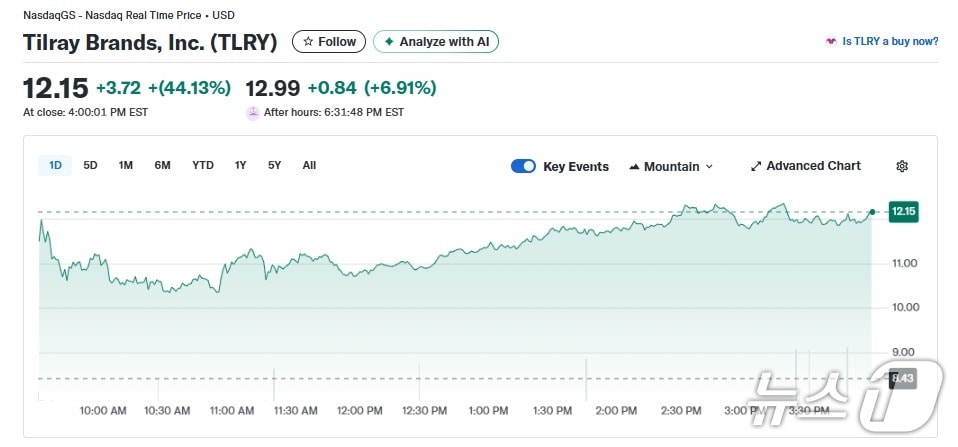Select the All range tab
Viewport: 958px width, 447px height.
(x=309, y=165)
